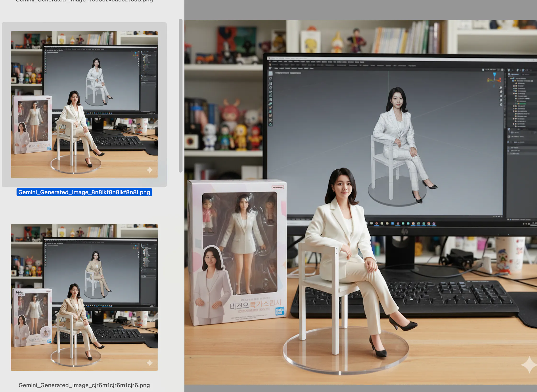Select the cjr6m1cjr6 beige-suit image thumbnail
Viewport: 537px width, 392px height.
[84, 297]
